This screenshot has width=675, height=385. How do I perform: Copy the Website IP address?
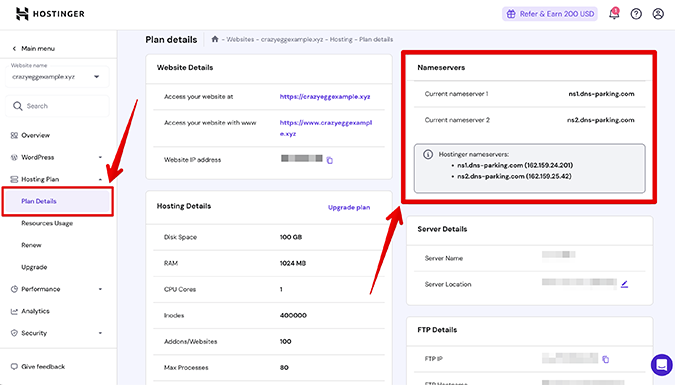click(x=330, y=160)
